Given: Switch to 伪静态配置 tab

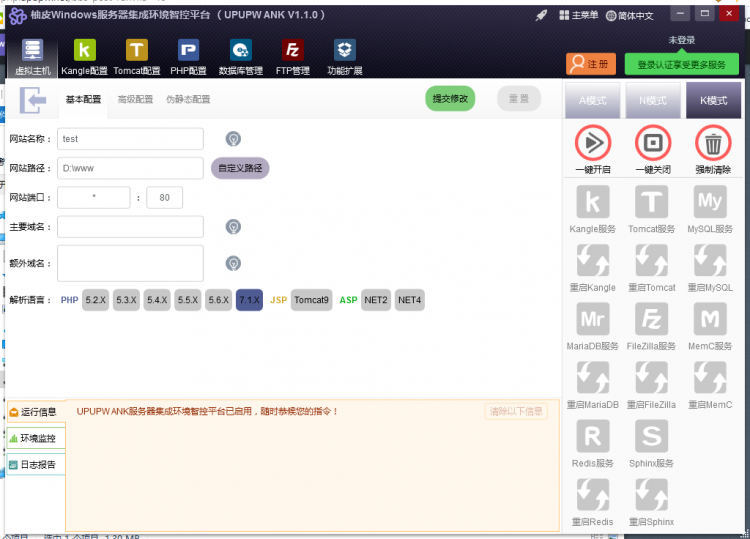Looking at the screenshot, I should (x=188, y=100).
